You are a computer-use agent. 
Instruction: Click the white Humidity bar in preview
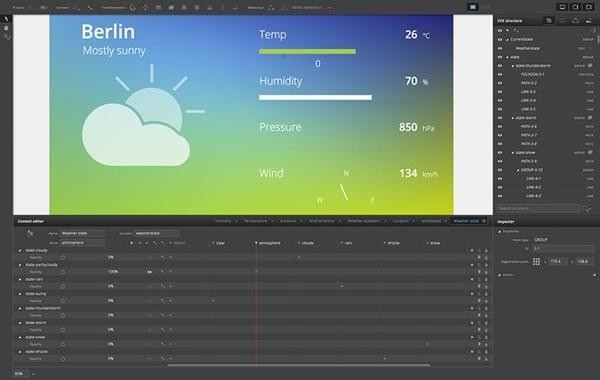click(x=315, y=98)
